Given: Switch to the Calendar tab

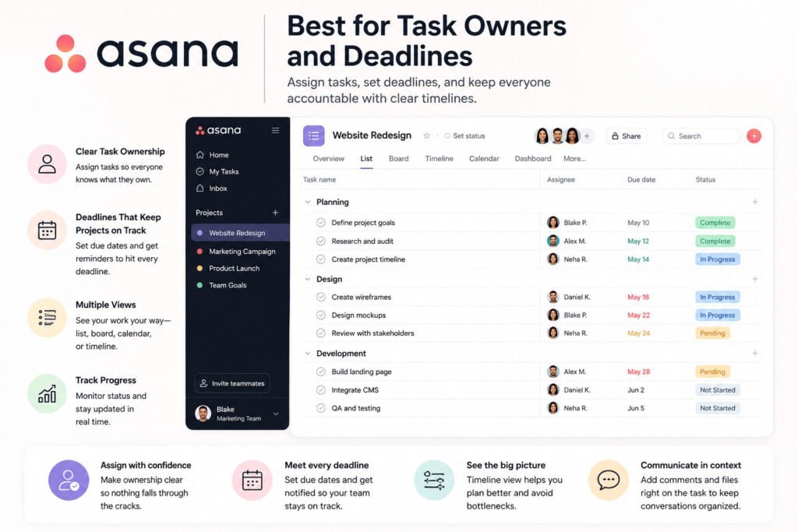Looking at the screenshot, I should point(484,159).
